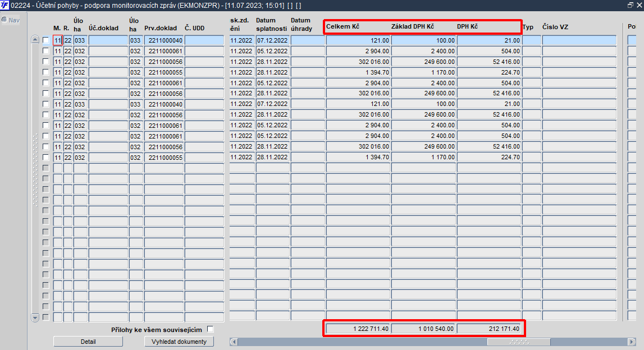
Task: Click the Datum úhrady cell in first row
Action: [308, 40]
